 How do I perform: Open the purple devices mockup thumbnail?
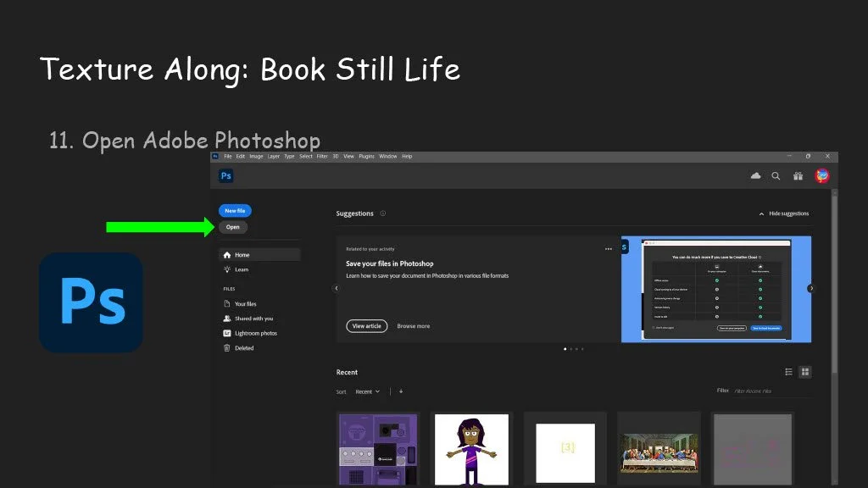pyautogui.click(x=378, y=449)
